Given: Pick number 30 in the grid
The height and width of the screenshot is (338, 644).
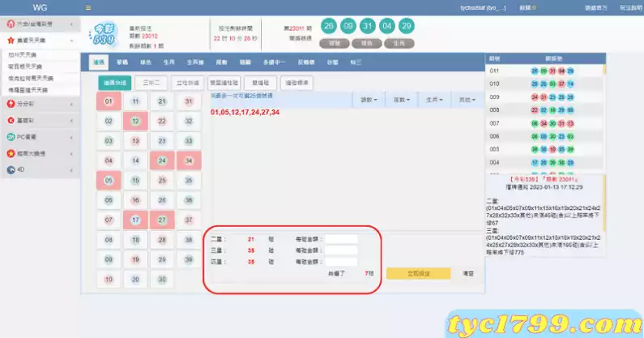Looking at the screenshot, I should 162,279.
